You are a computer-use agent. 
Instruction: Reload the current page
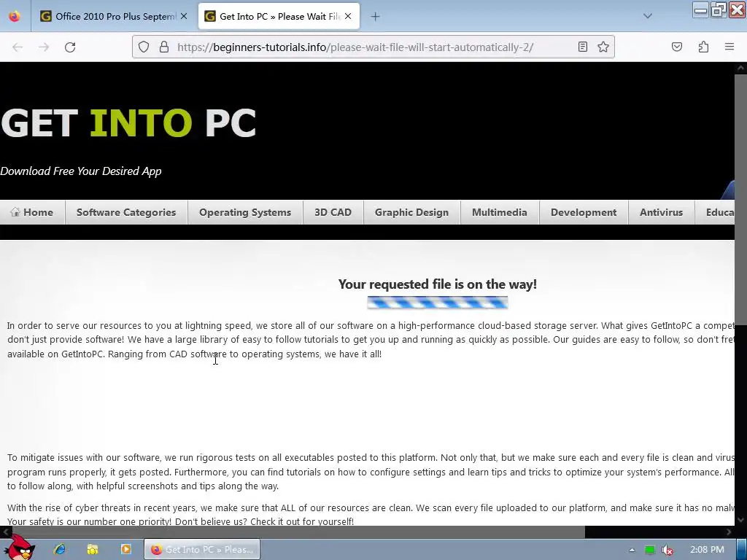(x=70, y=47)
